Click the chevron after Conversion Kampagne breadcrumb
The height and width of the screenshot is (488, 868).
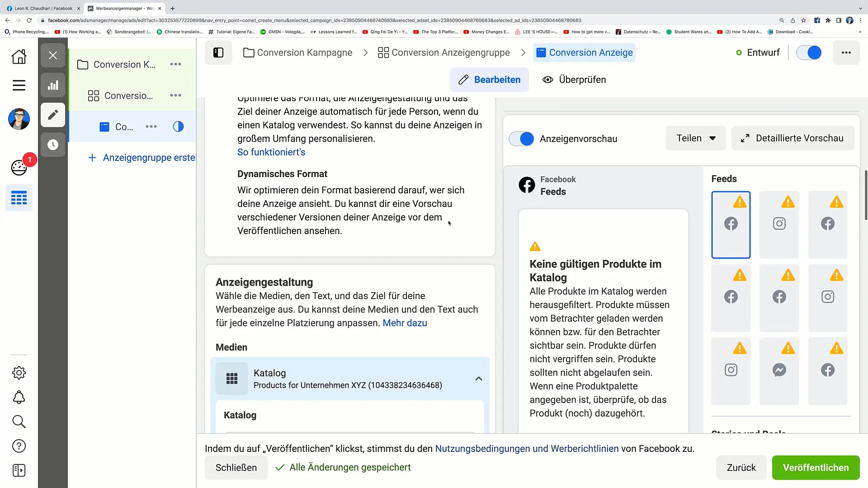[365, 52]
